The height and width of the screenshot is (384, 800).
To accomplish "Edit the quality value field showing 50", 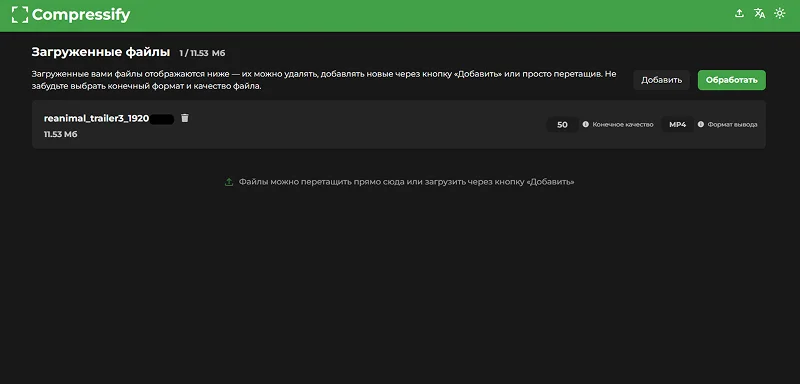I will (x=562, y=124).
